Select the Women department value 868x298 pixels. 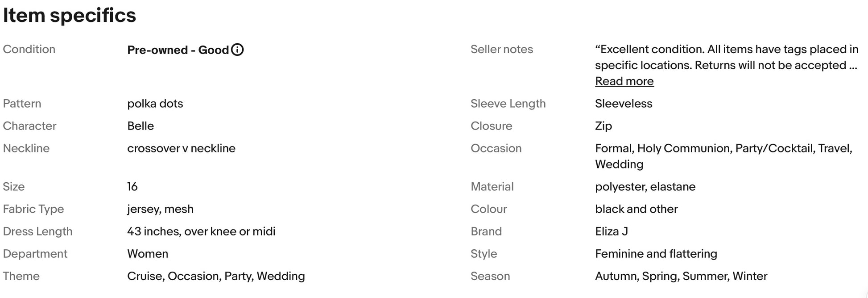tap(148, 254)
